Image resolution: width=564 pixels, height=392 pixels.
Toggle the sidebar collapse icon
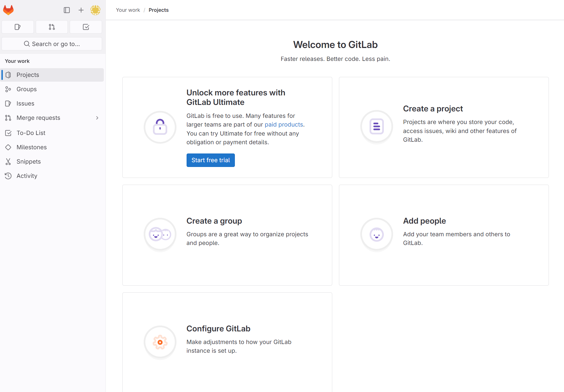67,10
